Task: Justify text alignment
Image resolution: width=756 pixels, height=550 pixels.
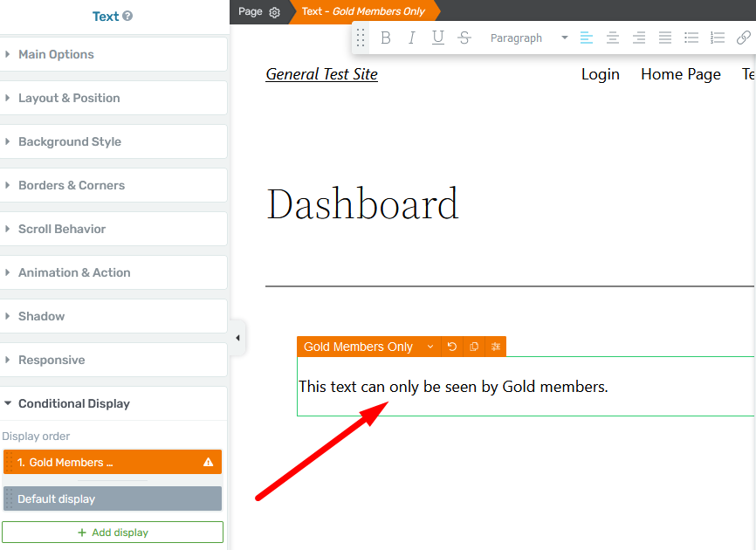Action: 665,38
